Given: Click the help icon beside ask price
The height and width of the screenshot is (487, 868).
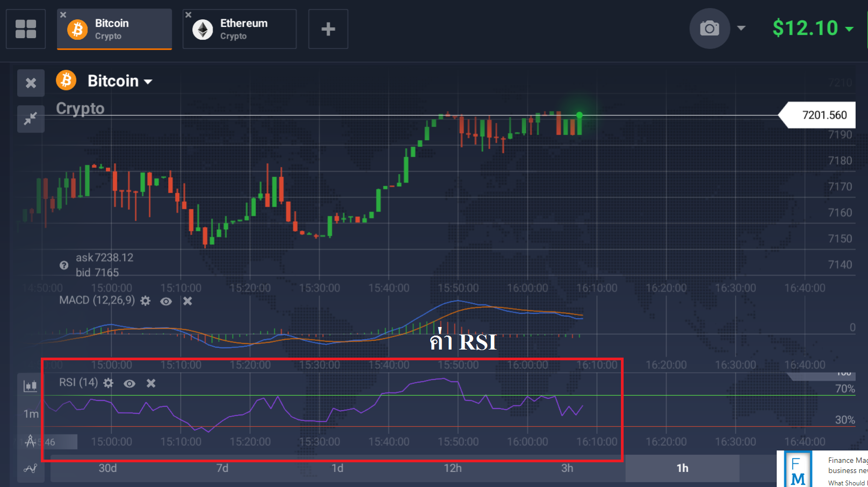Looking at the screenshot, I should pos(64,265).
